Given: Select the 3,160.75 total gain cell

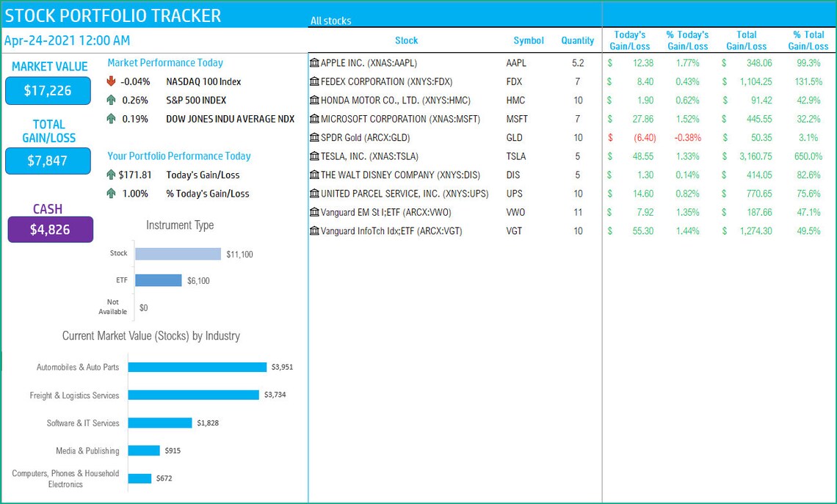Looking at the screenshot, I should [x=756, y=156].
